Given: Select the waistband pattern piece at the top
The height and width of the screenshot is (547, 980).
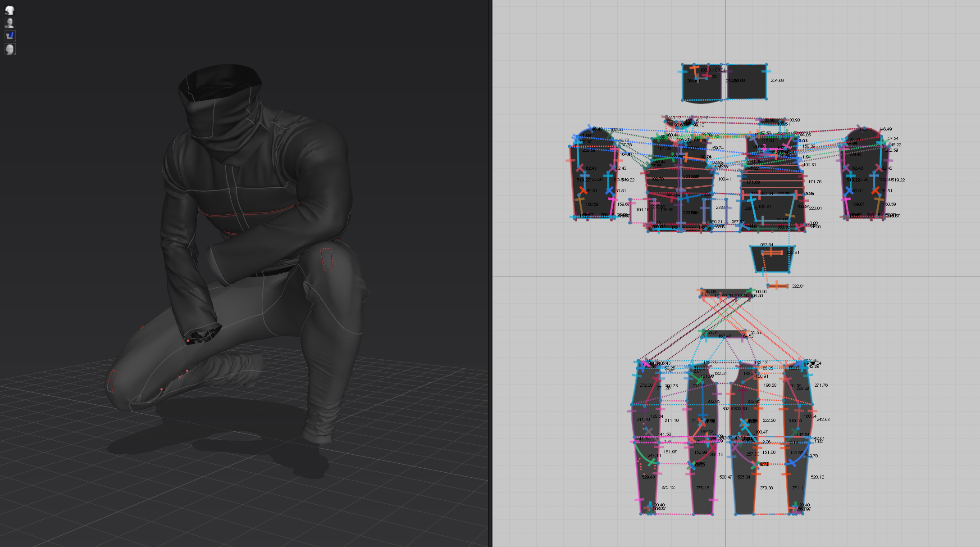Looking at the screenshot, I should [x=703, y=83].
